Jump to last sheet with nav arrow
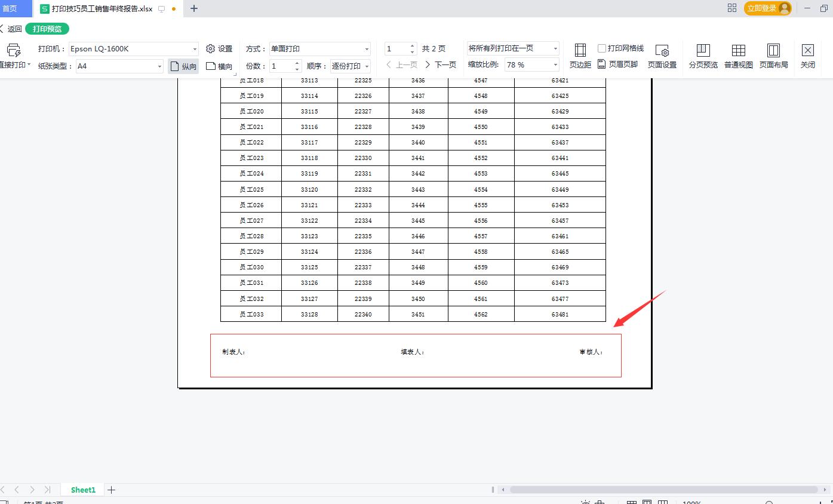The width and height of the screenshot is (833, 504). 47,490
